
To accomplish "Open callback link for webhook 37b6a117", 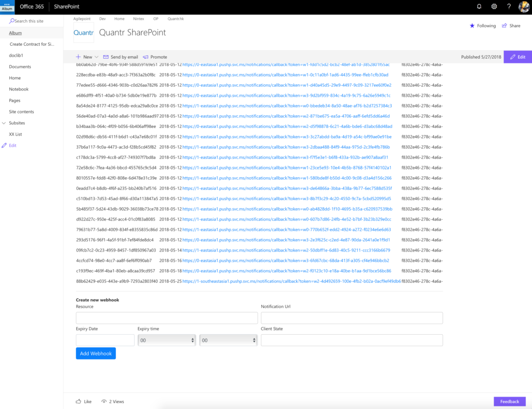I will pyautogui.click(x=286, y=147).
